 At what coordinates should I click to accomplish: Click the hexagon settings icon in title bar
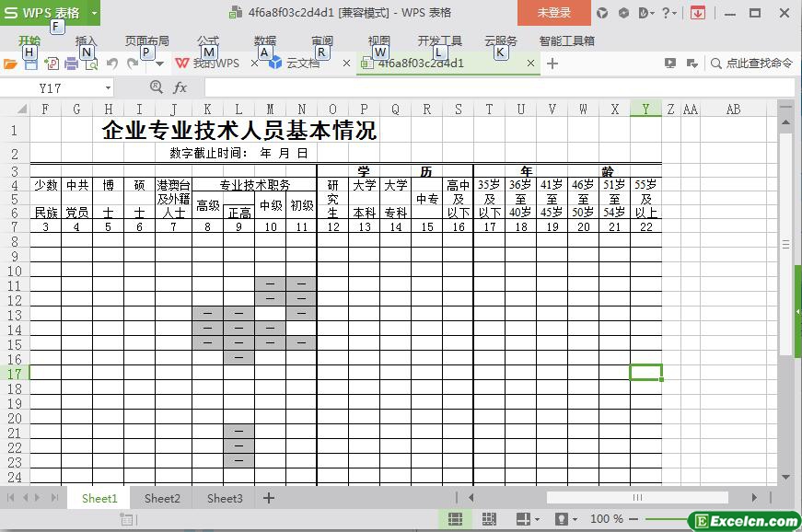click(x=623, y=13)
